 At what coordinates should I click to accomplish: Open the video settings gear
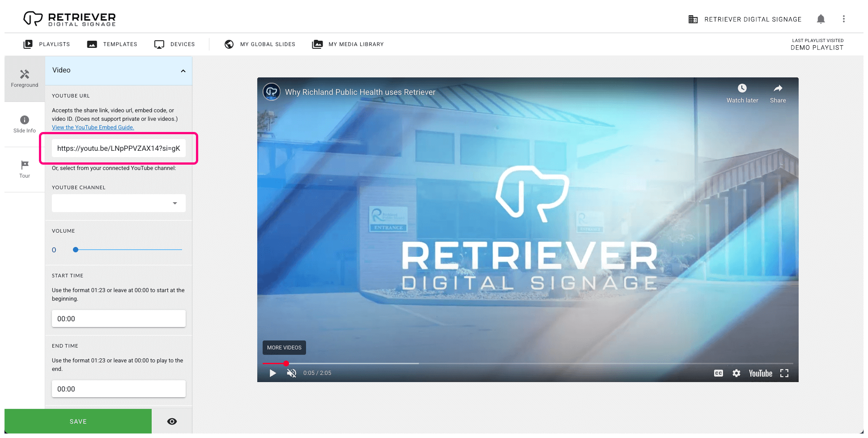(736, 373)
